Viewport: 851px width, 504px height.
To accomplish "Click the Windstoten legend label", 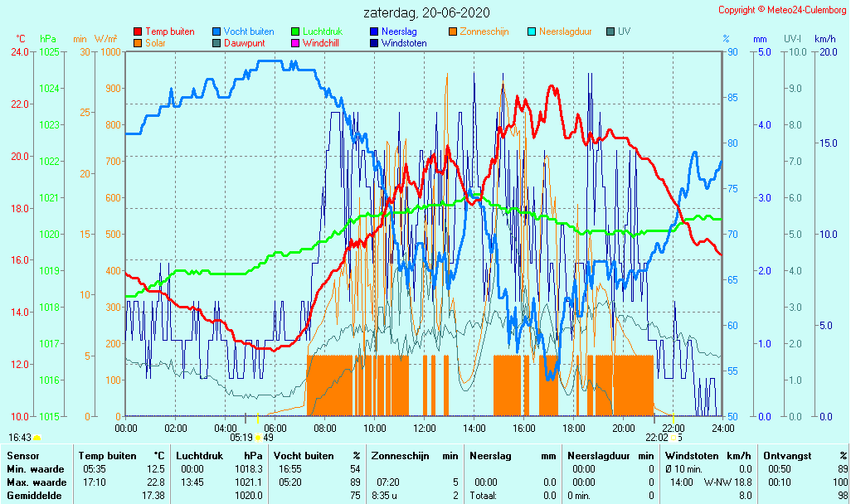I will [404, 43].
